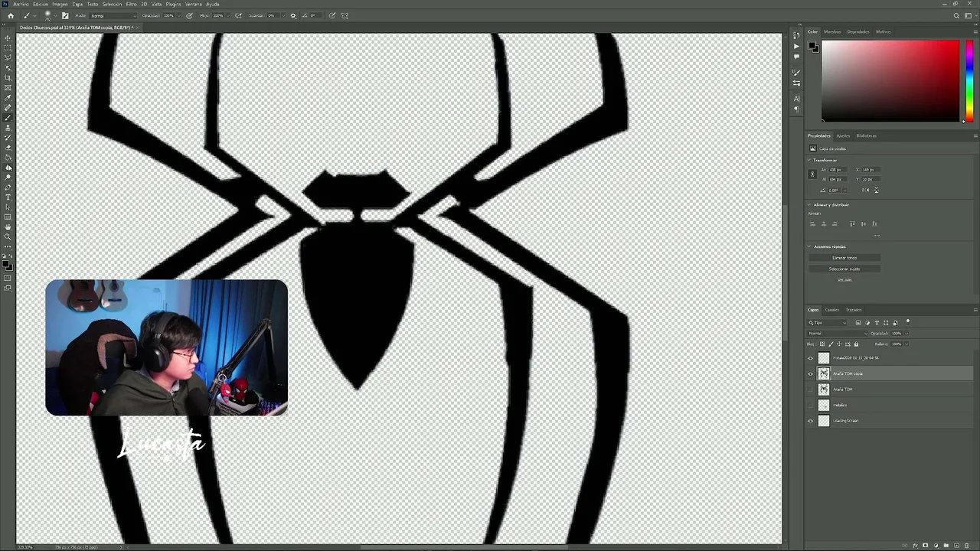Lock layer position in the Layers panel
Screen dimensions: 980x551
tap(839, 344)
